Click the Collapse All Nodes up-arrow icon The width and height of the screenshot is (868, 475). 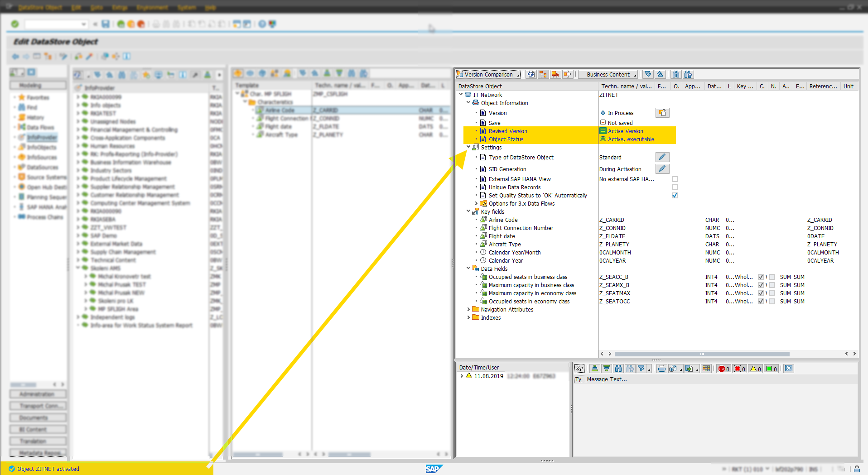660,74
